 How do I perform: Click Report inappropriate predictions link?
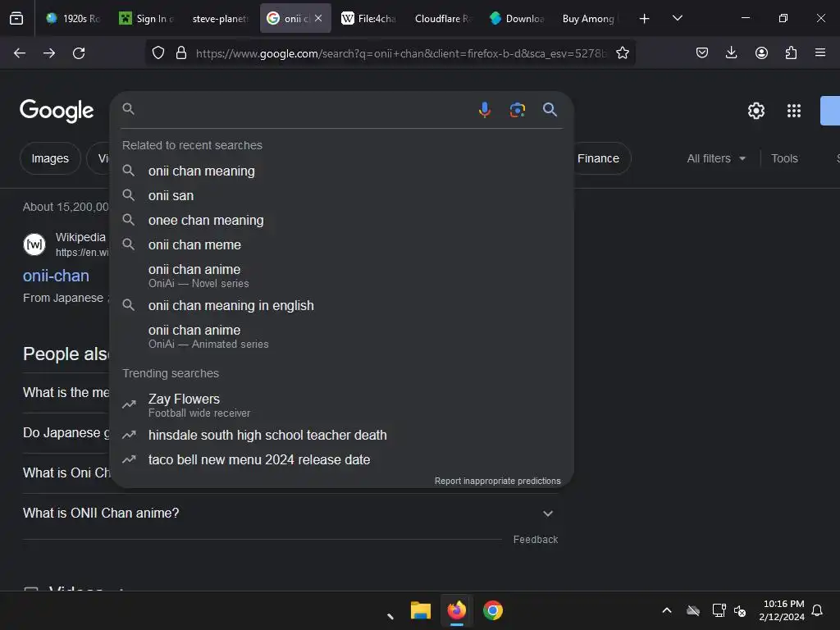[498, 481]
